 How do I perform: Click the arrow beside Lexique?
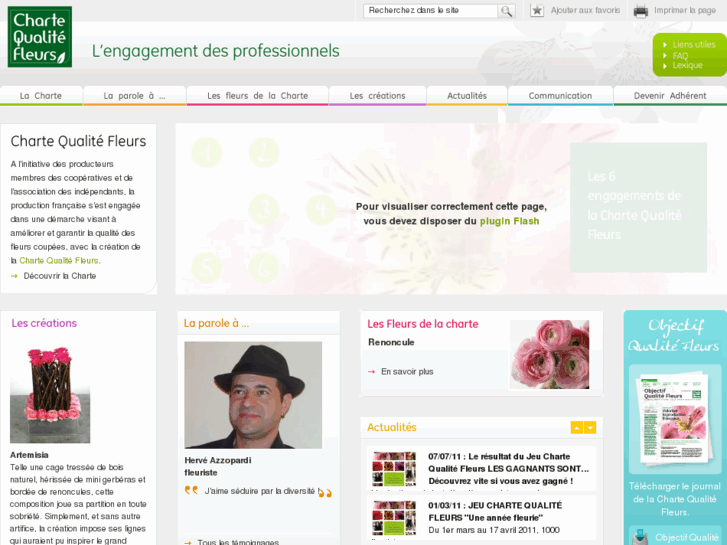665,66
